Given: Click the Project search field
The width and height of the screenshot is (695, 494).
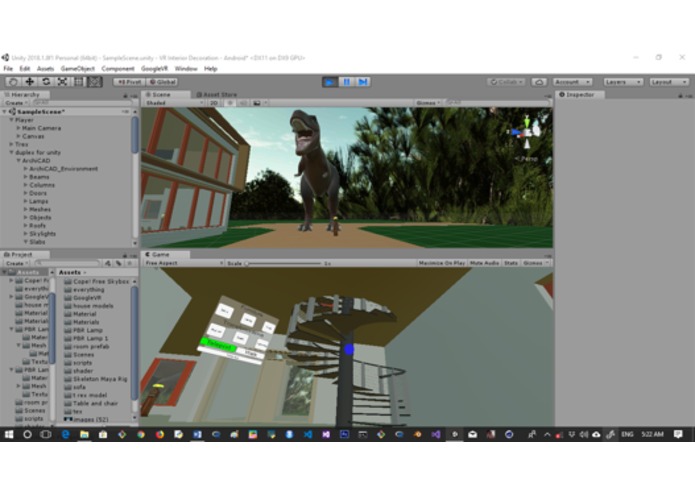Looking at the screenshot, I should click(x=68, y=263).
